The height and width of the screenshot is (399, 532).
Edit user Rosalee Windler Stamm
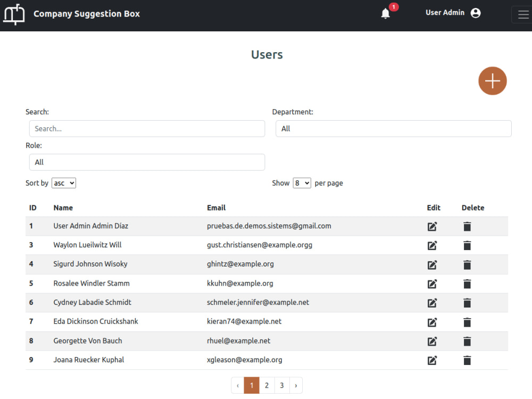pos(432,284)
